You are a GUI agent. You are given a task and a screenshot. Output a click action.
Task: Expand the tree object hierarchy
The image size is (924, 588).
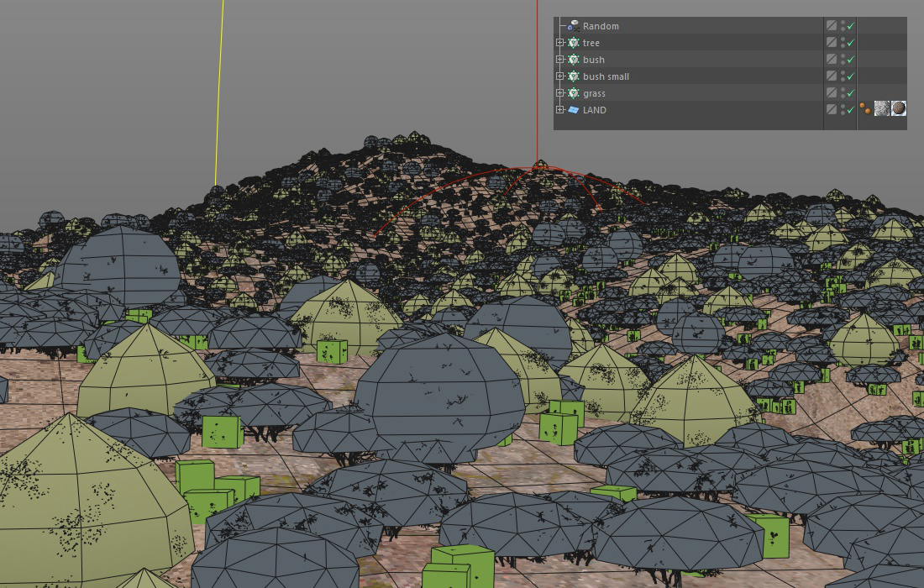point(560,43)
